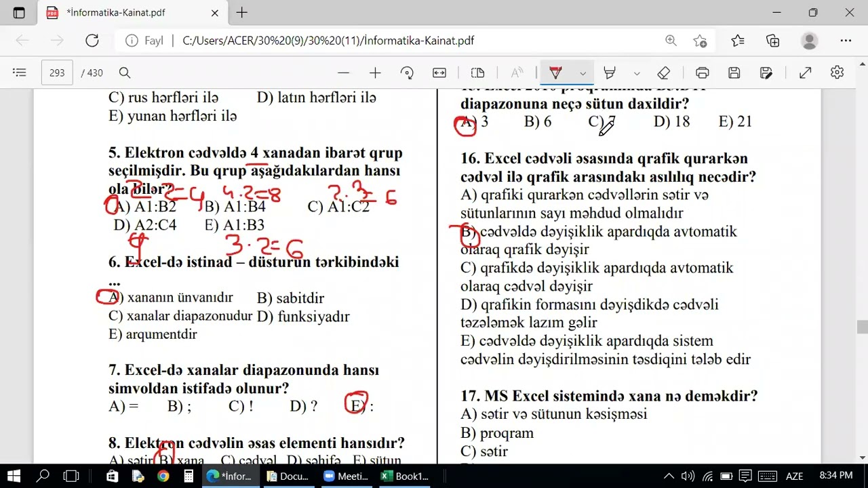Open network Wi-Fi settings in tray
This screenshot has height=488, width=868.
click(x=707, y=476)
